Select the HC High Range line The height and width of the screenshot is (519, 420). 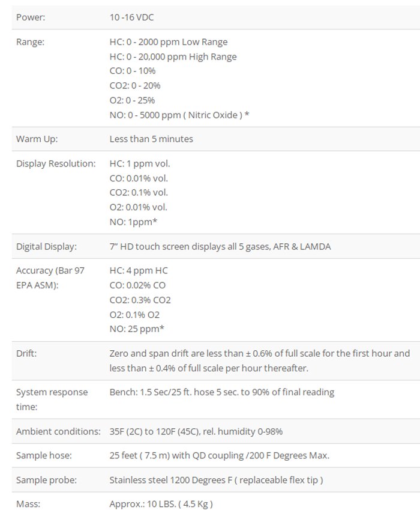click(x=173, y=56)
